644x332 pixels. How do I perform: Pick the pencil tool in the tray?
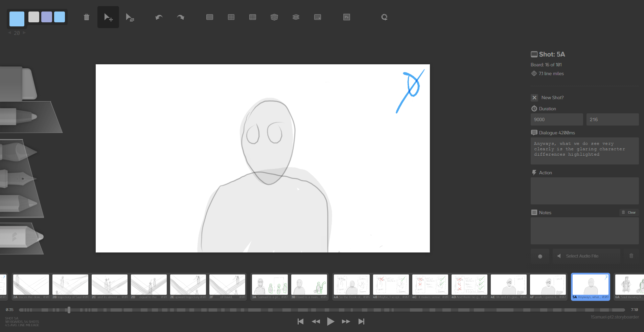(19, 203)
